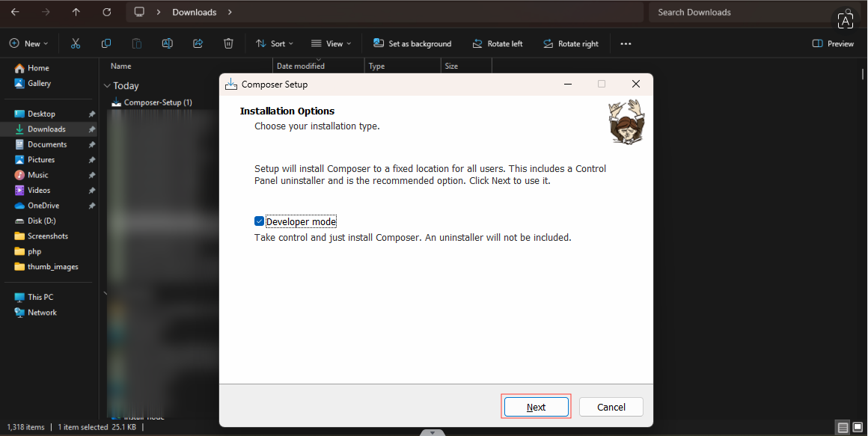Click Rotate left in toolbar
This screenshot has height=436, width=868.
pyautogui.click(x=497, y=43)
